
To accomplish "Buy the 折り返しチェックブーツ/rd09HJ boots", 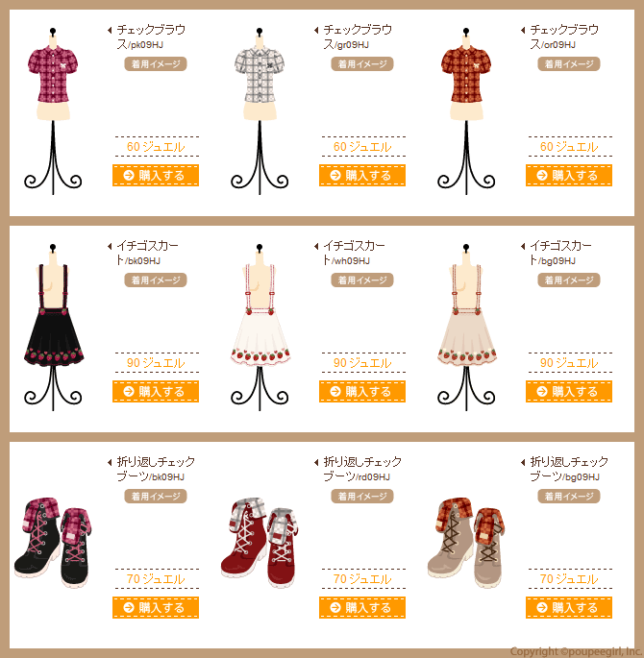I will [361, 608].
